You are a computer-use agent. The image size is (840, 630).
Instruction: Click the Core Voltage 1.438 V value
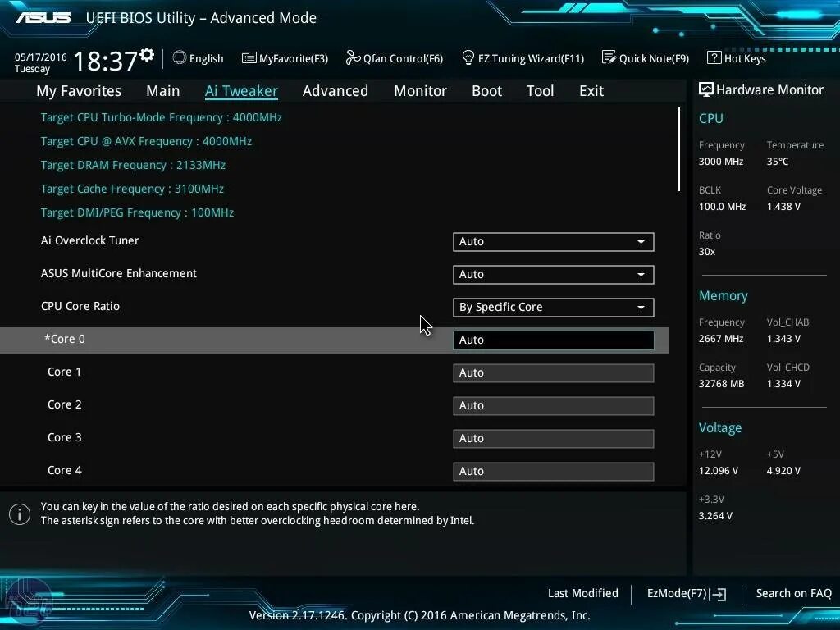(783, 207)
